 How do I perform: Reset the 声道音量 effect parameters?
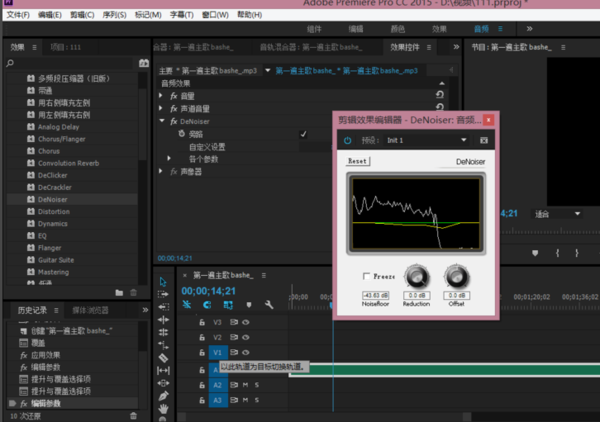(x=440, y=107)
